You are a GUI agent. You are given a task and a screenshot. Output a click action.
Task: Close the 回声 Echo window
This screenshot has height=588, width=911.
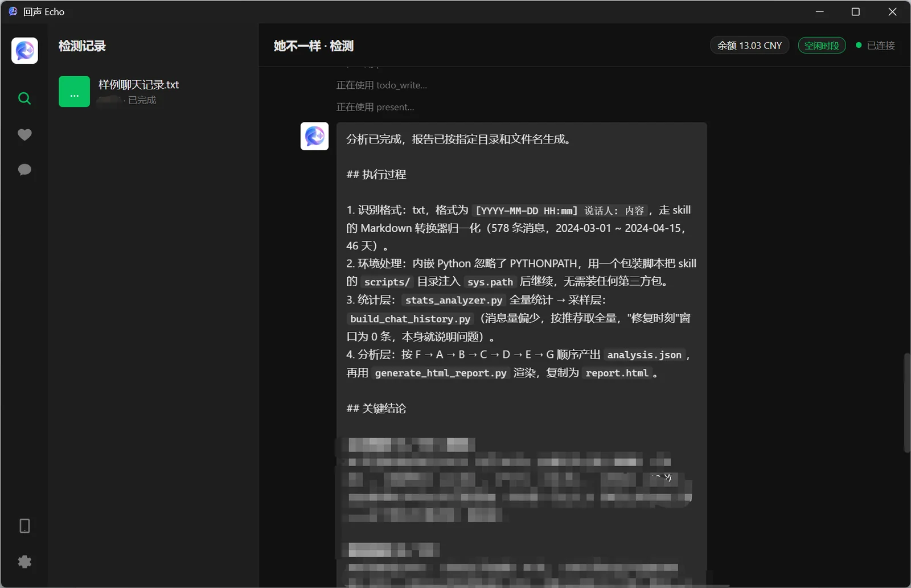[x=892, y=11]
